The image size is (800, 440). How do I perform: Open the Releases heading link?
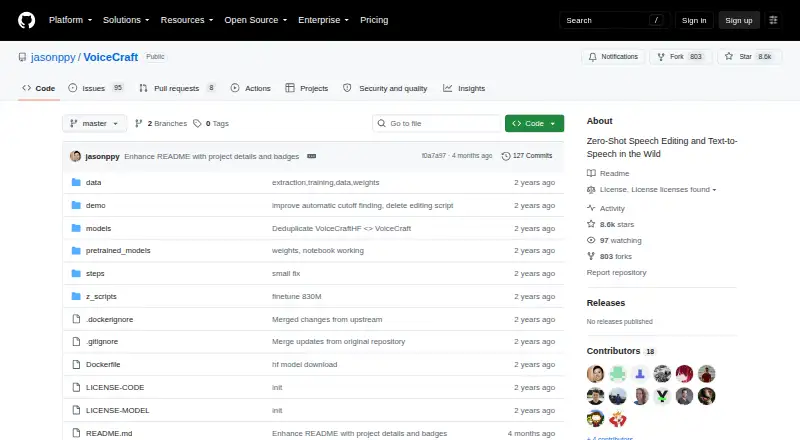[606, 303]
